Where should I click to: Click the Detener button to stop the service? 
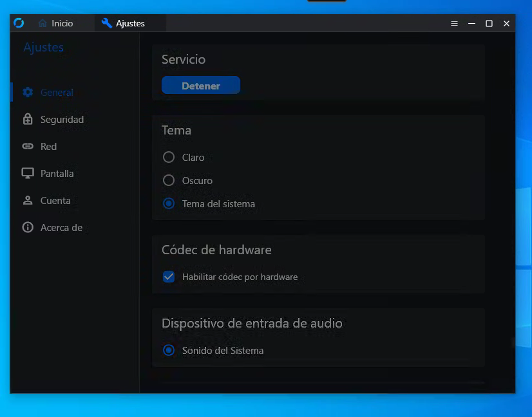point(200,84)
